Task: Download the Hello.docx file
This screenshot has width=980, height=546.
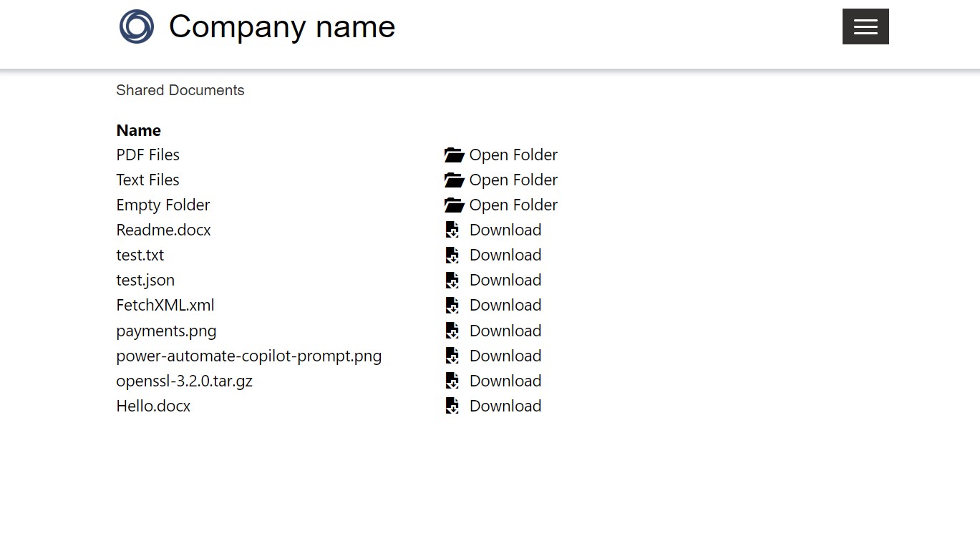Action: (505, 406)
